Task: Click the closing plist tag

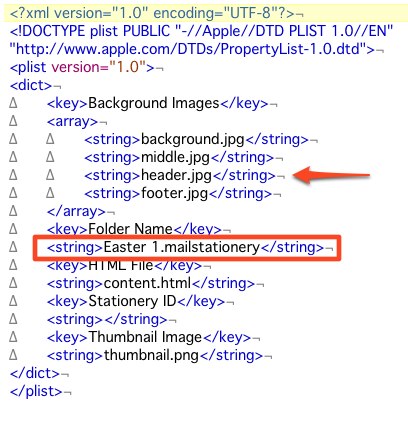Action: coord(36,391)
